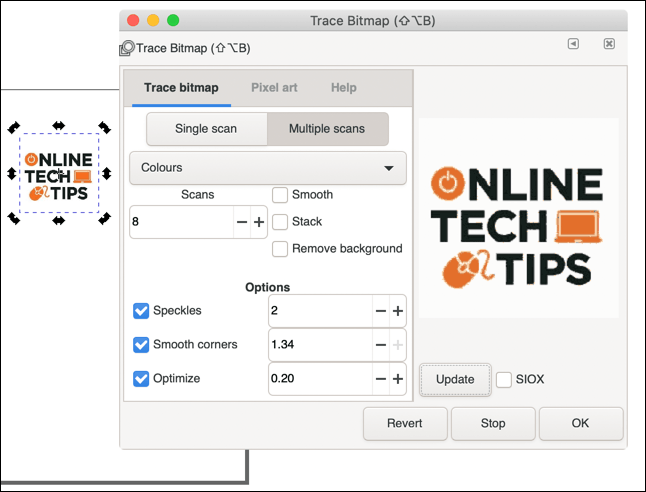
Task: Switch to the Pixel art tab
Action: coord(274,88)
